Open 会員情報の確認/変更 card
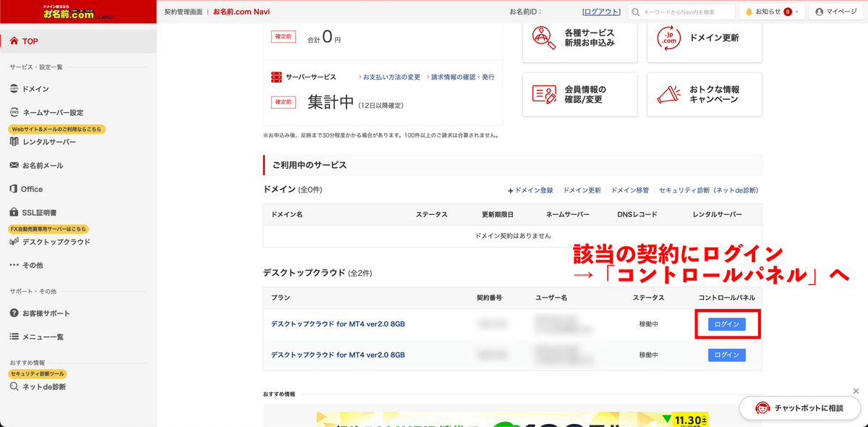Image resolution: width=868 pixels, height=427 pixels. click(579, 94)
